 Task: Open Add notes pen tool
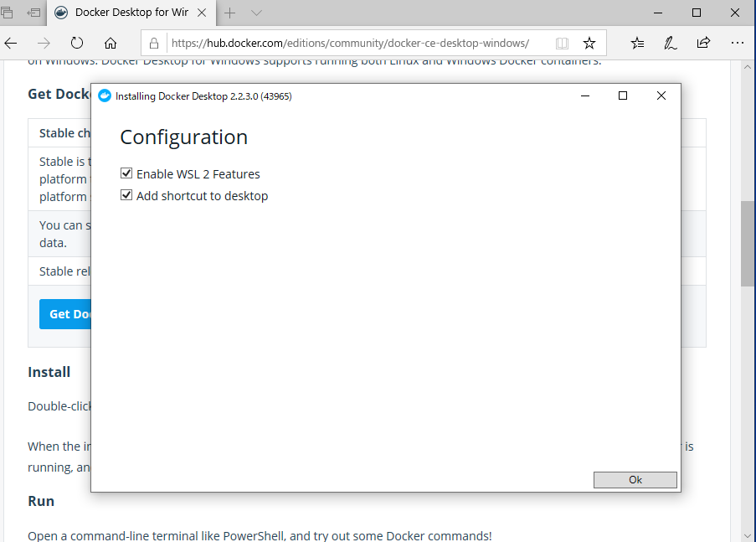click(670, 43)
